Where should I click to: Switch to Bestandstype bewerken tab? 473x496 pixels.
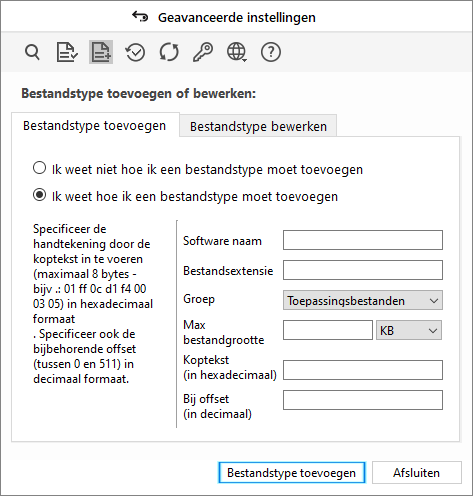258,126
